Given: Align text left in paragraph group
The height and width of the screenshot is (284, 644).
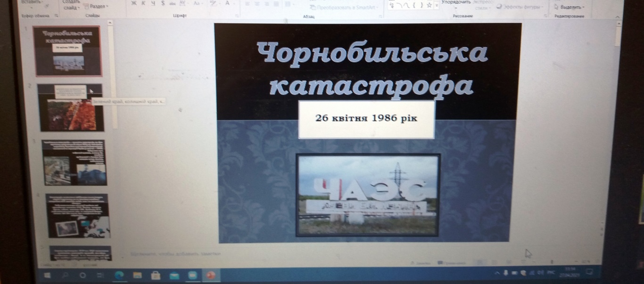Looking at the screenshot, I should pyautogui.click(x=248, y=4).
